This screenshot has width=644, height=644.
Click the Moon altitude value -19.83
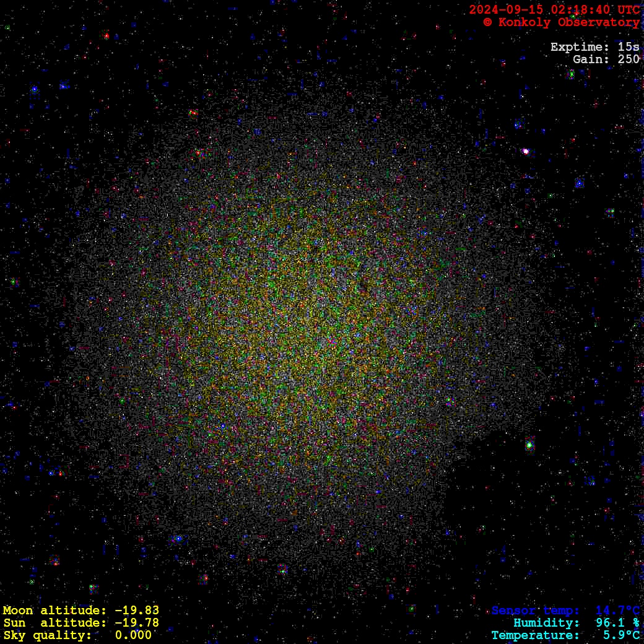click(137, 611)
